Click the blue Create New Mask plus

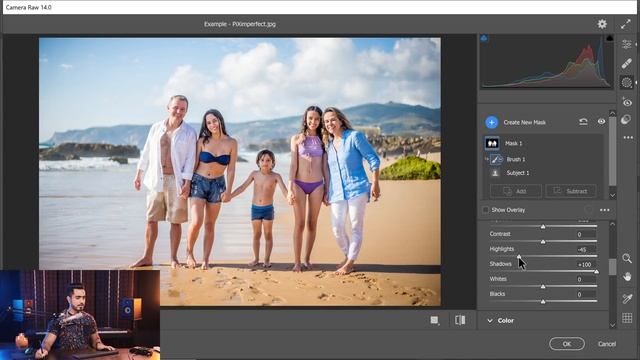(491, 122)
